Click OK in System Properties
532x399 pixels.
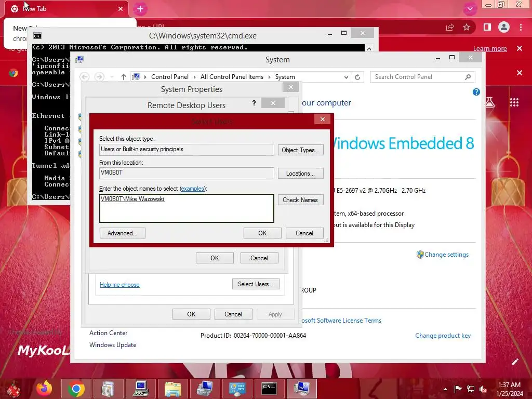[191, 314]
